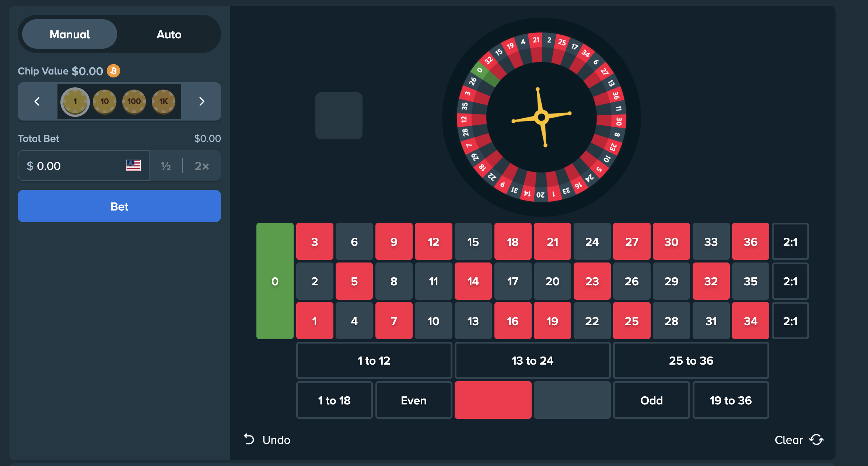868x466 pixels.
Task: Select the 100 value chip
Action: (134, 101)
